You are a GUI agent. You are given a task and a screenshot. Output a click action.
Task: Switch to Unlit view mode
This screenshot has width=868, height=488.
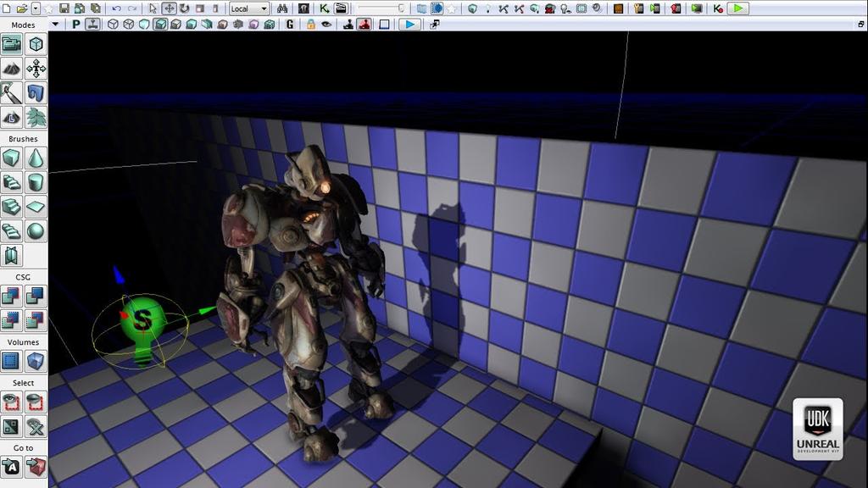coord(144,25)
